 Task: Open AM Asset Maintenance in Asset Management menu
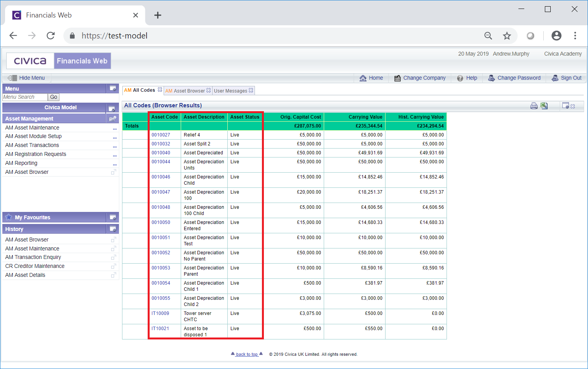click(x=32, y=128)
